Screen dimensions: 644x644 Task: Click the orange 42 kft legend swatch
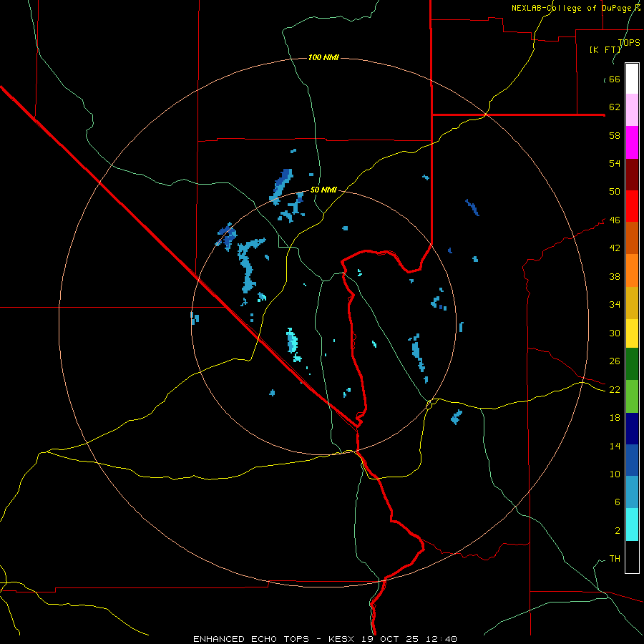point(632,270)
